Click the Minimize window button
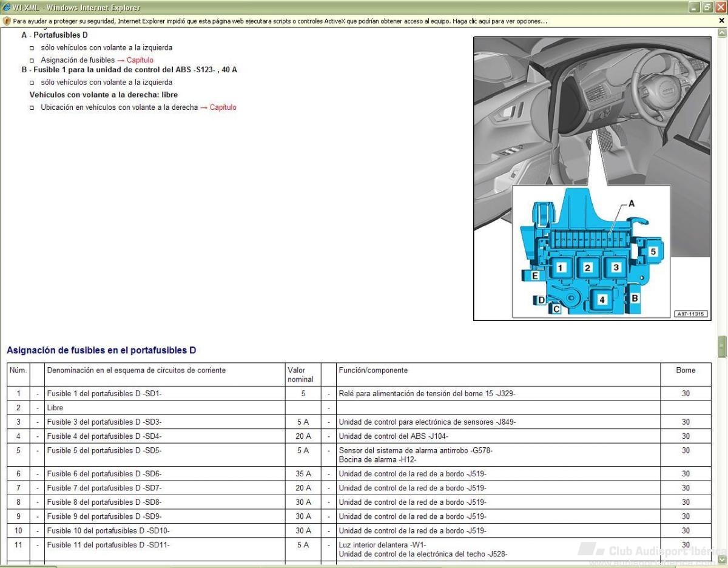Viewport: 728px width, 568px height. pyautogui.click(x=695, y=7)
